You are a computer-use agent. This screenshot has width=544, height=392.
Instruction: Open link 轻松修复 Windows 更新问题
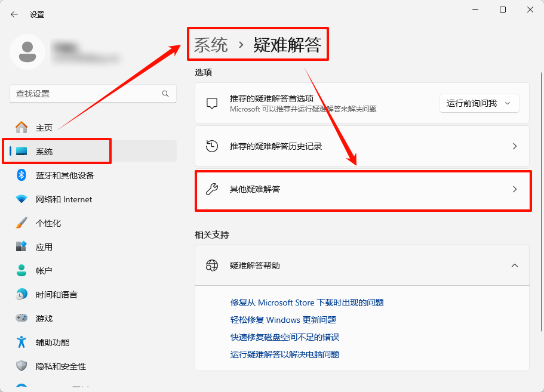pos(283,320)
